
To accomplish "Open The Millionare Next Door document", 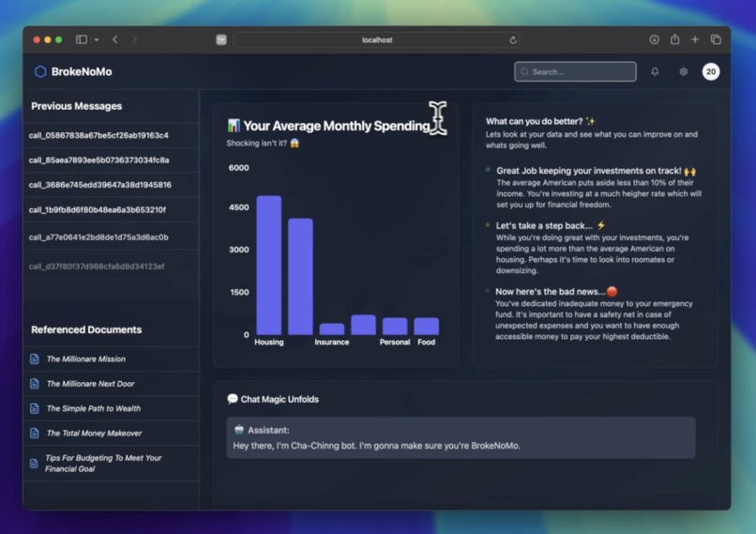I will point(111,384).
